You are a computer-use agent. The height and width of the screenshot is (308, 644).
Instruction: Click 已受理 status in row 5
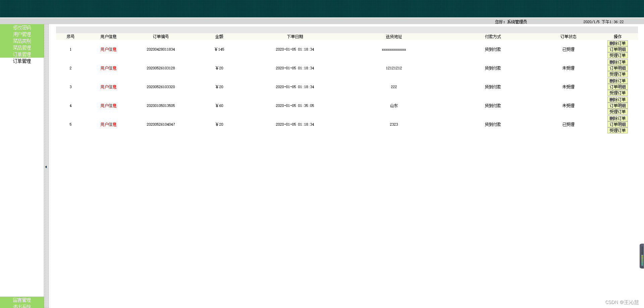(x=568, y=124)
